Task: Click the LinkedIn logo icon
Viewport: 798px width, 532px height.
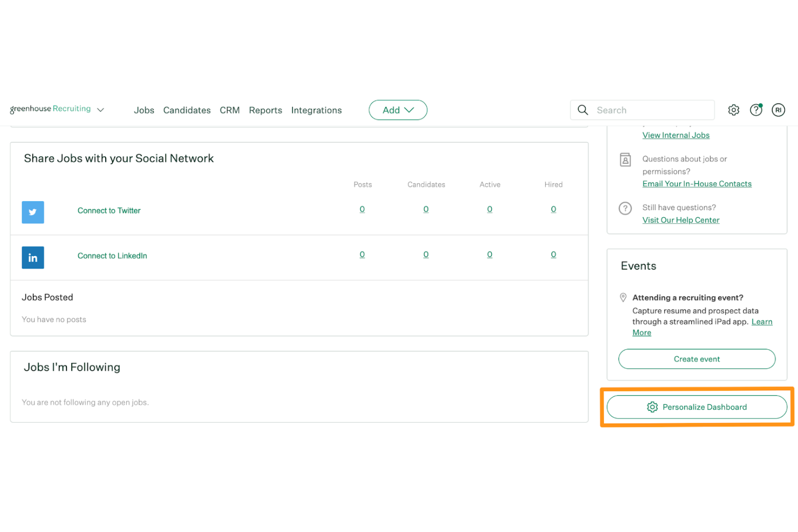Action: point(33,258)
